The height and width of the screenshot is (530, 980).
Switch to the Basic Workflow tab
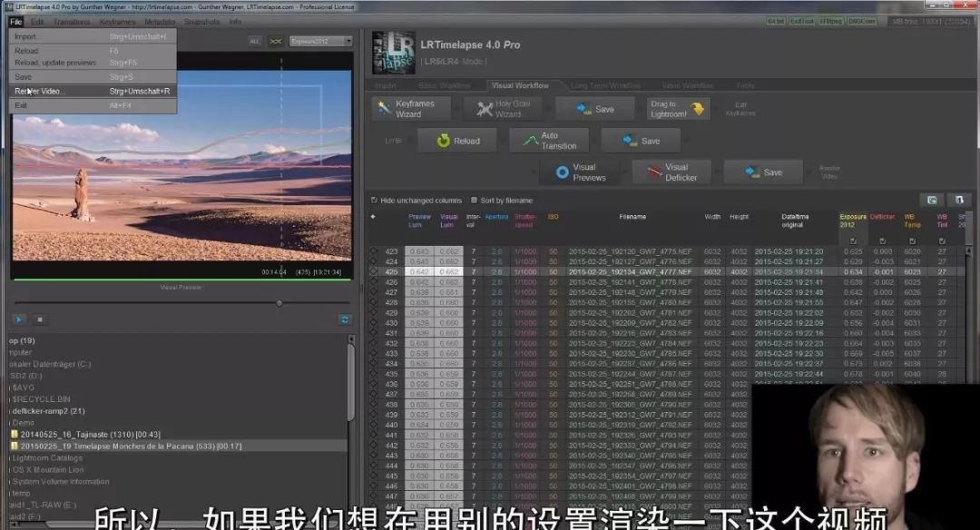(445, 85)
